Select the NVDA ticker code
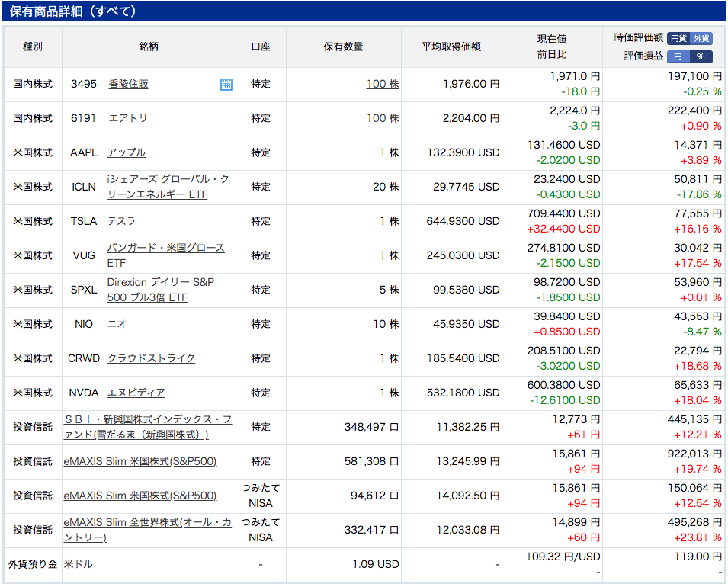This screenshot has height=587, width=728. (x=84, y=393)
